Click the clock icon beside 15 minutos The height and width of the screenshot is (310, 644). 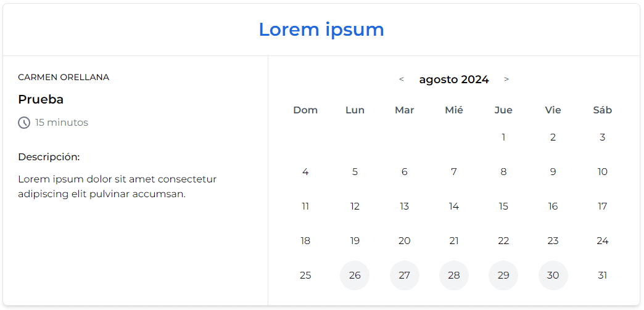(24, 123)
